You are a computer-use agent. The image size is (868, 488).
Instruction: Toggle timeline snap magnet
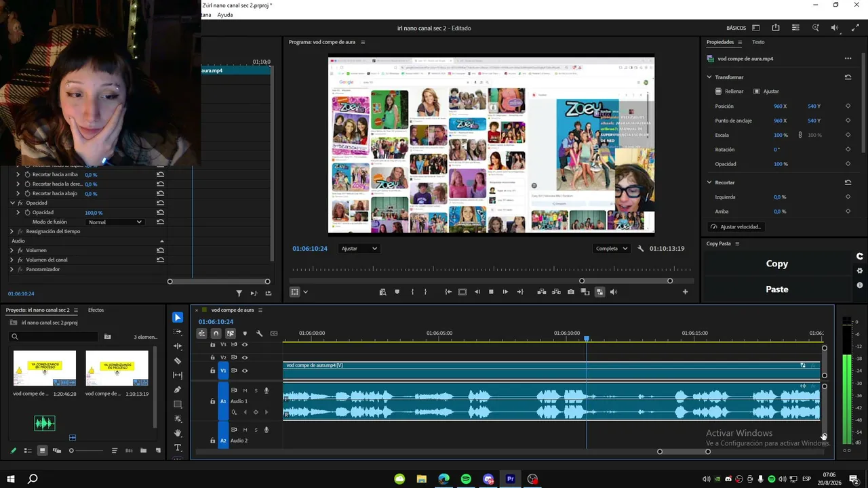(216, 333)
